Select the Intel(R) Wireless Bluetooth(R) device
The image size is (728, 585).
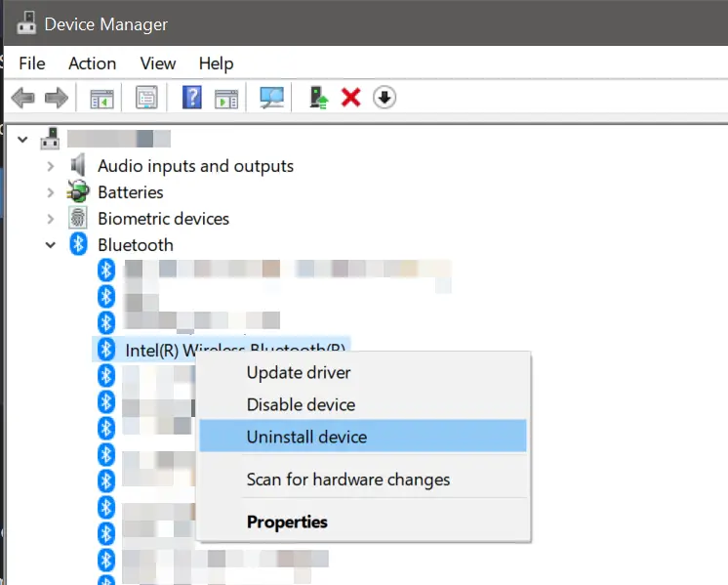156,349
